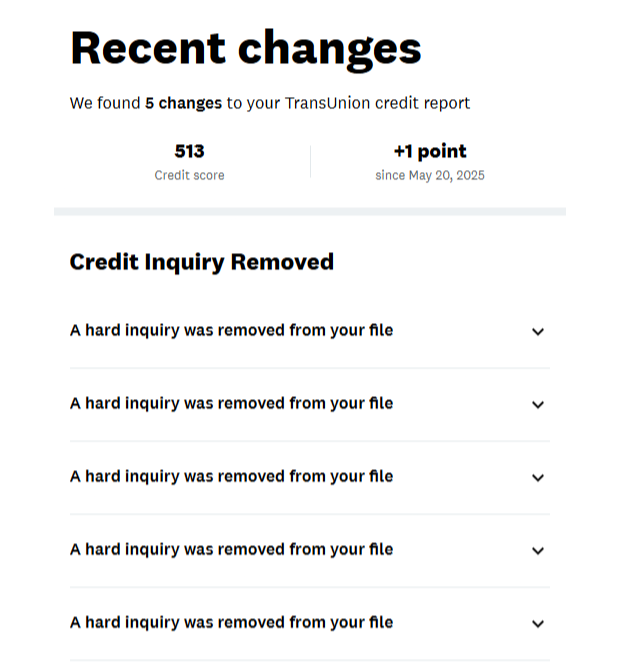Click the 513 credit score number
The image size is (636, 665).
tap(190, 151)
